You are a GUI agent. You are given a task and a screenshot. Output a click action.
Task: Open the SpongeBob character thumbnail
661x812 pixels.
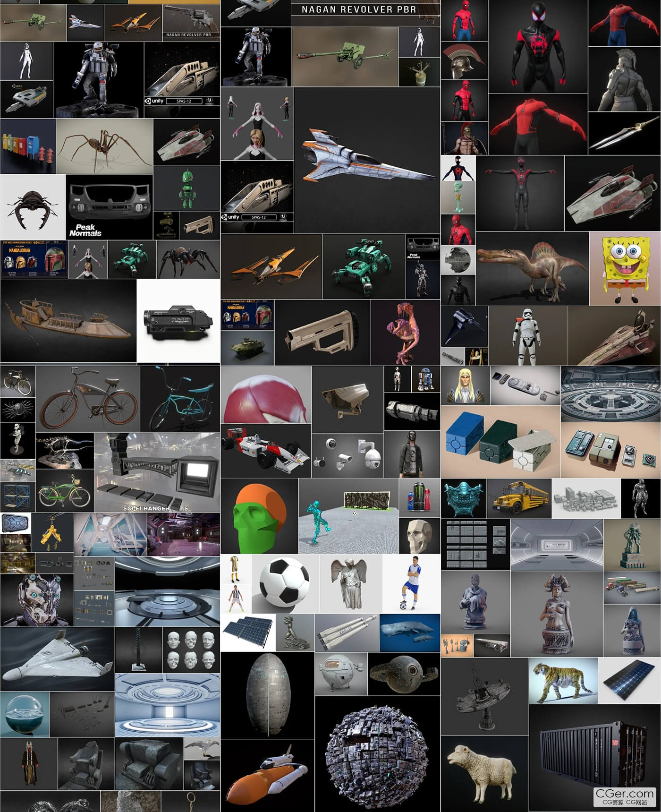pos(625,268)
